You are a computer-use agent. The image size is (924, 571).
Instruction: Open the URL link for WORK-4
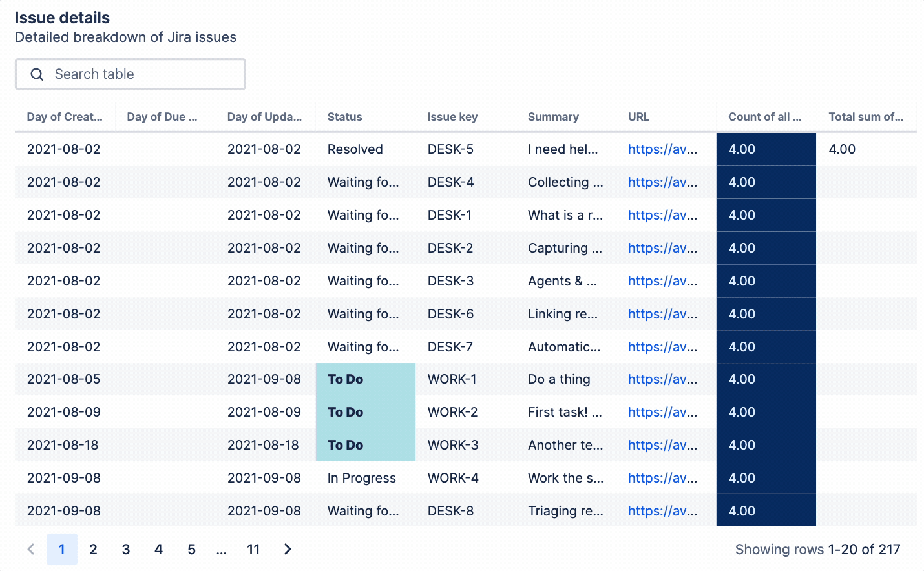[x=662, y=477]
